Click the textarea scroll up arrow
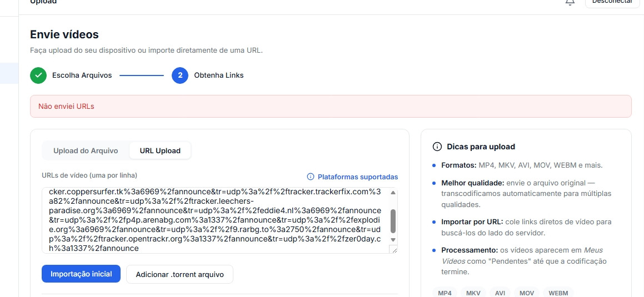644x297 pixels. pos(393,193)
